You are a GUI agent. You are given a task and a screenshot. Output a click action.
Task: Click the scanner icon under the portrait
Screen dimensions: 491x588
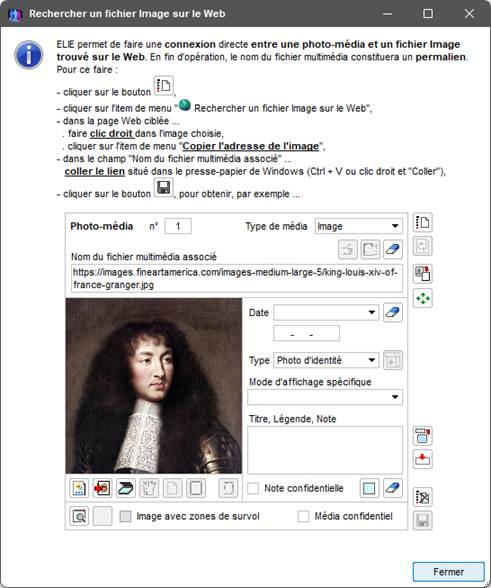tap(126, 488)
